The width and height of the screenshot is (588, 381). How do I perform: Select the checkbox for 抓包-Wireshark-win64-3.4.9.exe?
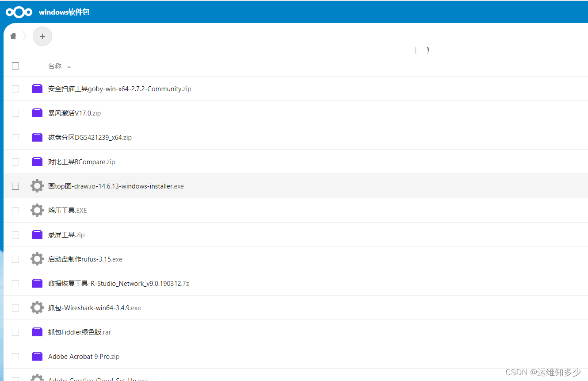(15, 308)
